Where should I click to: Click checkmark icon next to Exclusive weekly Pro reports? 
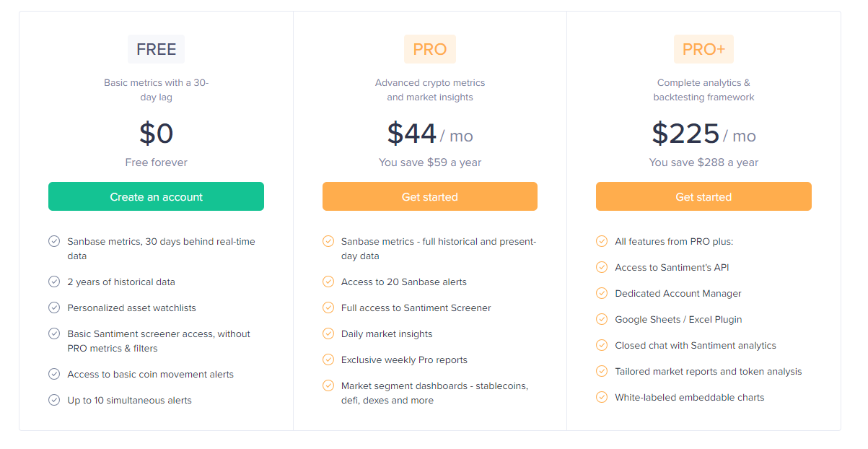point(328,359)
